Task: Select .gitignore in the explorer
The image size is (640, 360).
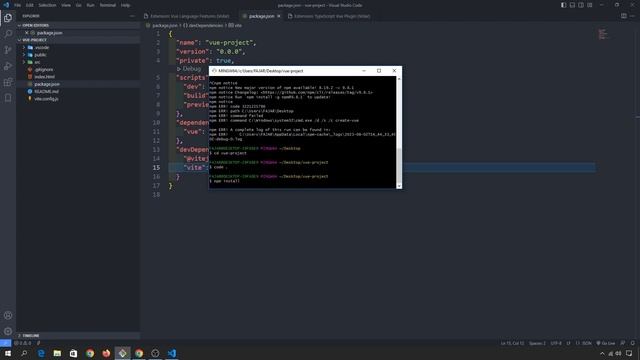Action: 44,69
